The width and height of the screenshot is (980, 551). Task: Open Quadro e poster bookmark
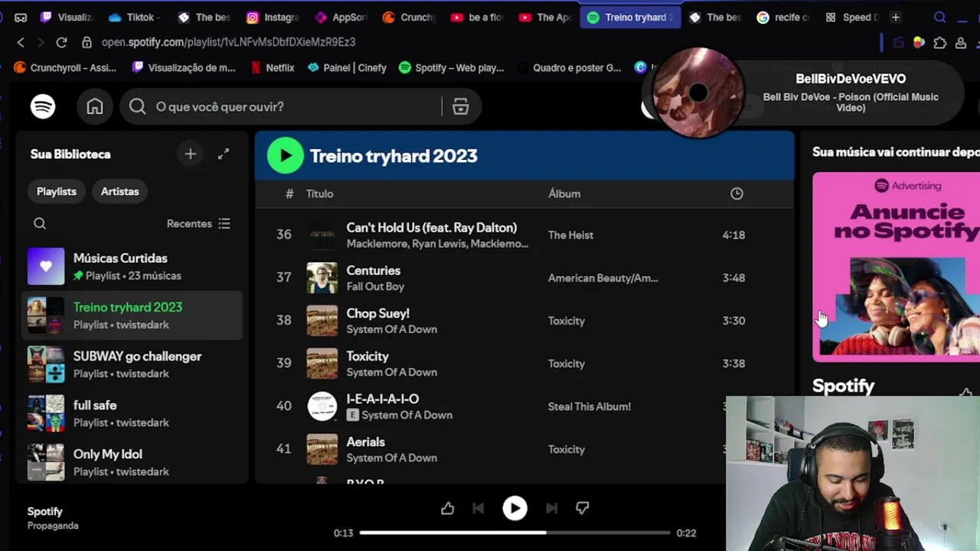tap(569, 67)
